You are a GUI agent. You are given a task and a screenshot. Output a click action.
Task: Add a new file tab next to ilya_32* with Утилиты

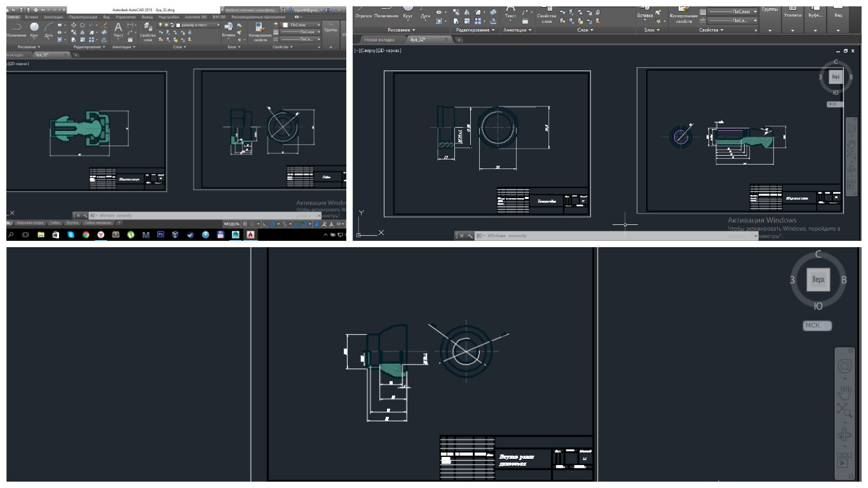tap(459, 39)
